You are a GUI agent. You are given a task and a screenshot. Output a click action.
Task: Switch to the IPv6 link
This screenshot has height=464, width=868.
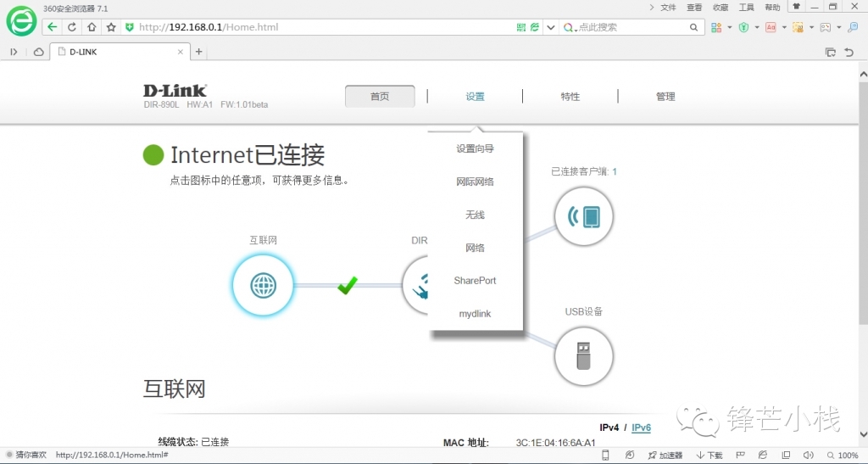(641, 428)
